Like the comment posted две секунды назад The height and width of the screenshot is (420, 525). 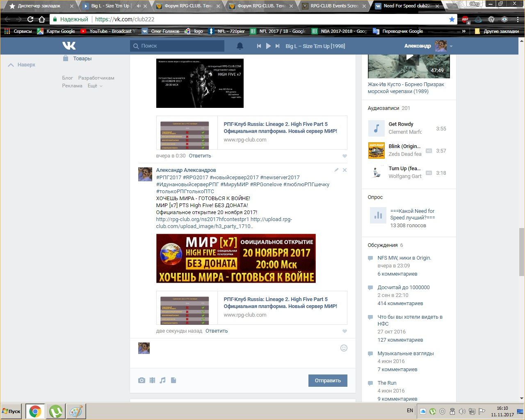click(345, 331)
